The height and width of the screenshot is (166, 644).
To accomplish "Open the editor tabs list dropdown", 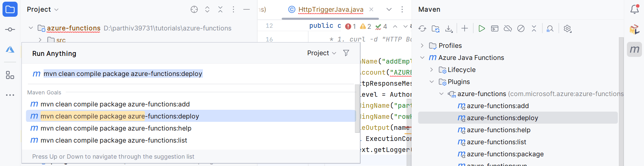I will [x=389, y=9].
